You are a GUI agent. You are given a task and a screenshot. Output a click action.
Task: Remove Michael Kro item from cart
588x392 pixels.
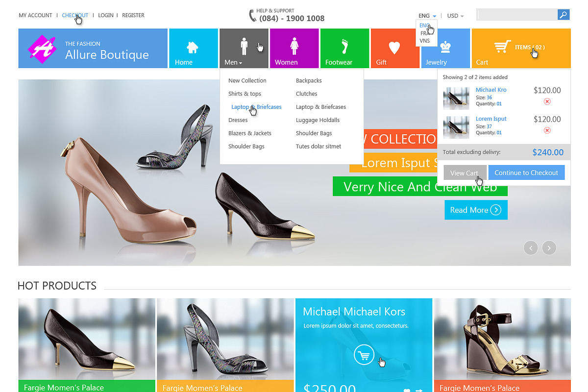(x=547, y=101)
